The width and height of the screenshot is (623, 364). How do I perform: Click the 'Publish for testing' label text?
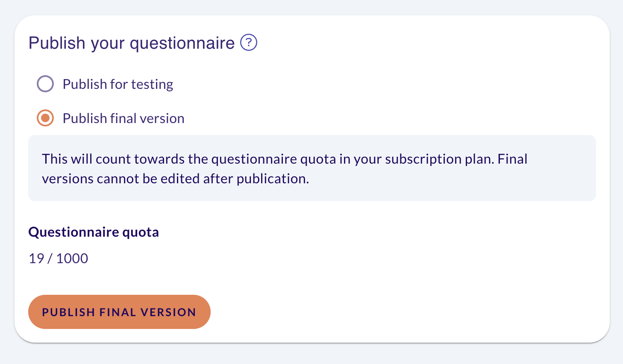[118, 84]
